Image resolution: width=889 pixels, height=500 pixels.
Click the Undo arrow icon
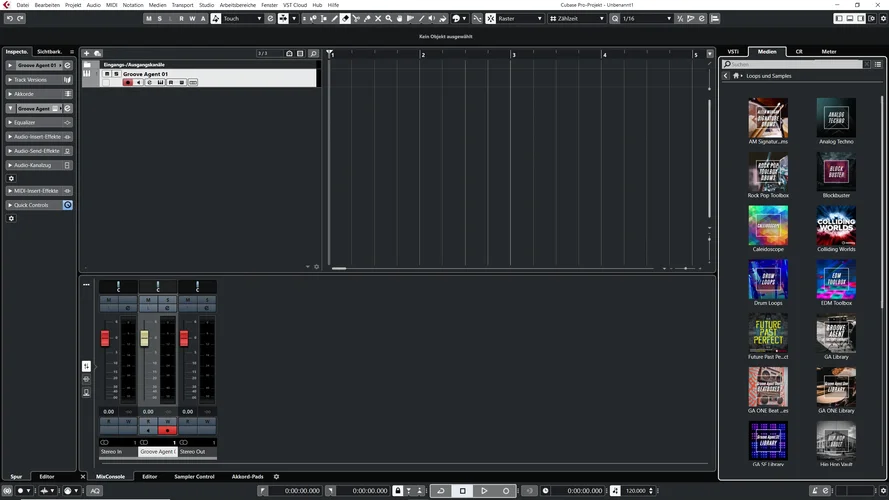(10, 19)
